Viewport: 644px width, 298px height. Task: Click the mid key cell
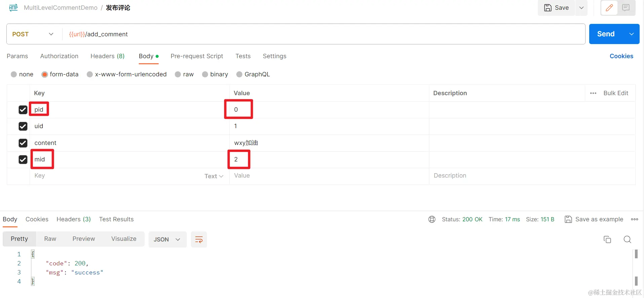[x=129, y=159]
